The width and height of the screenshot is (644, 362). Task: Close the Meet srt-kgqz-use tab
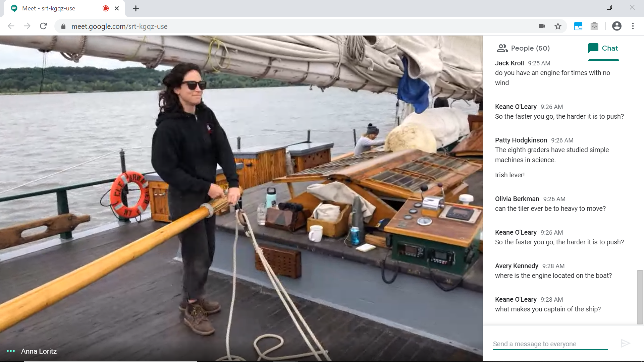(x=117, y=8)
